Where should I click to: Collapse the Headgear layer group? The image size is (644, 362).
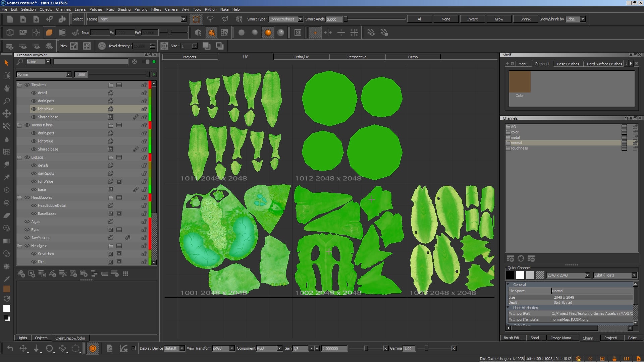coord(19,246)
